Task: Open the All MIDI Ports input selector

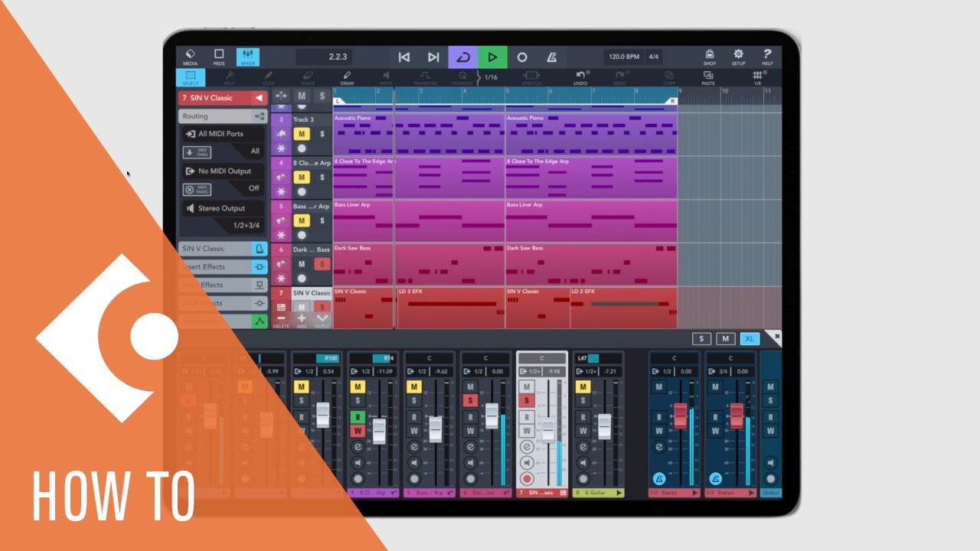Action: click(x=222, y=134)
